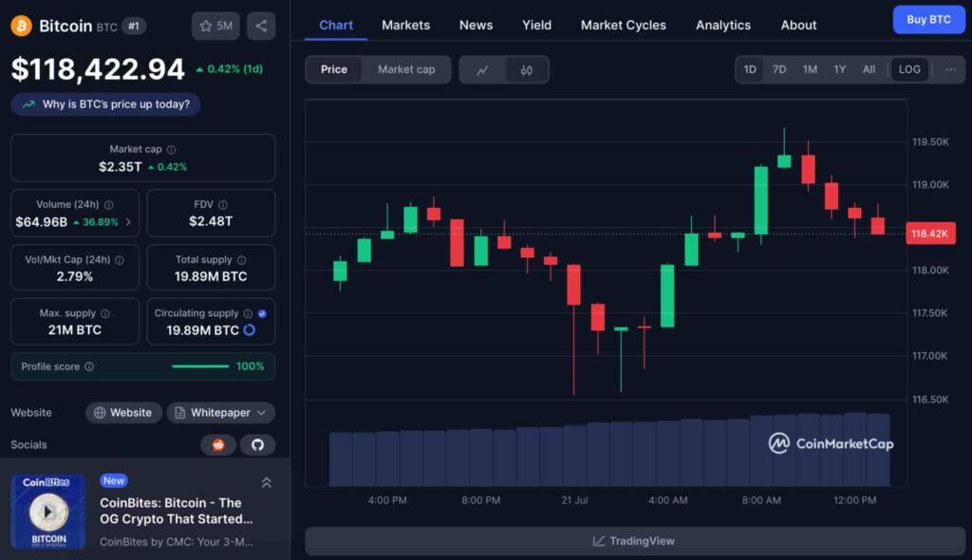The height and width of the screenshot is (560, 972).
Task: Open the About tab
Action: tap(798, 26)
